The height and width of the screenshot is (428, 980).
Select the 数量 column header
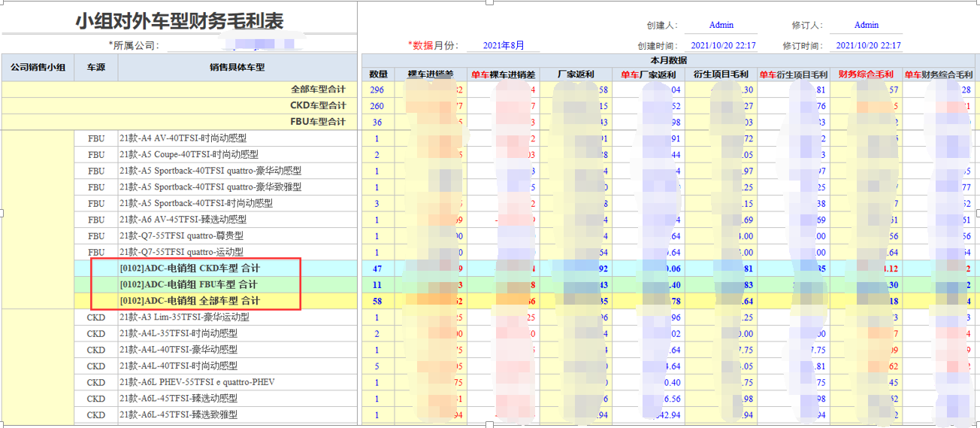[379, 74]
